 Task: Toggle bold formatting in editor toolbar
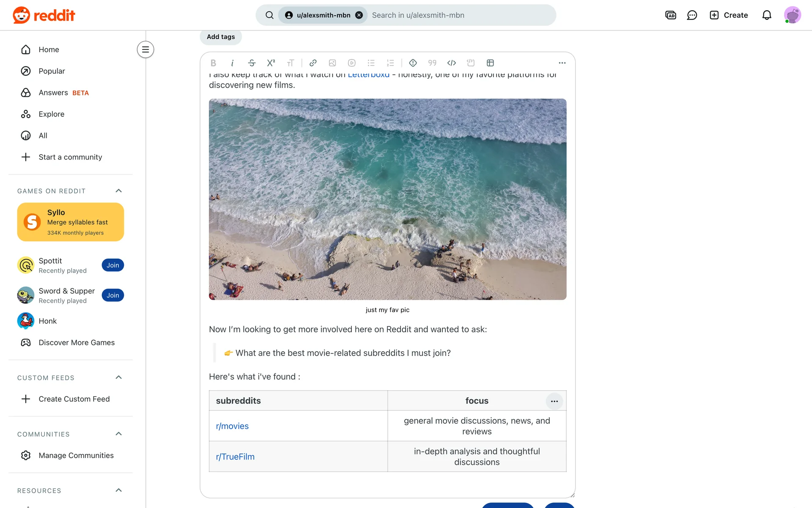[213, 63]
